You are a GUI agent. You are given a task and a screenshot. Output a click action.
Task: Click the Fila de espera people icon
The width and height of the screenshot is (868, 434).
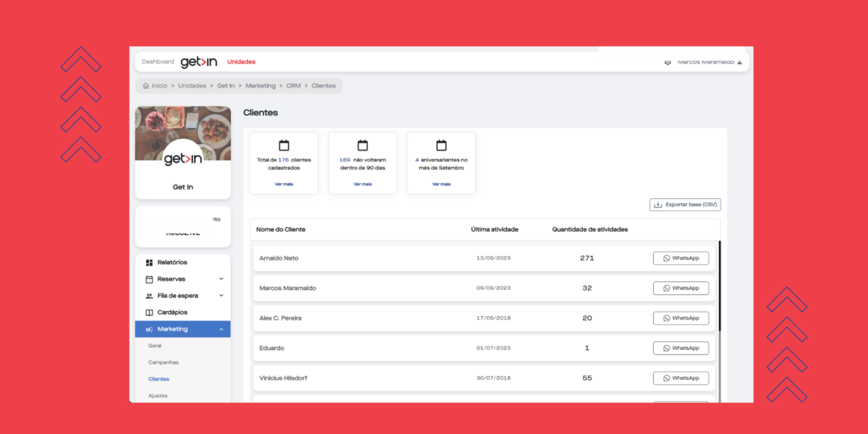(x=149, y=296)
